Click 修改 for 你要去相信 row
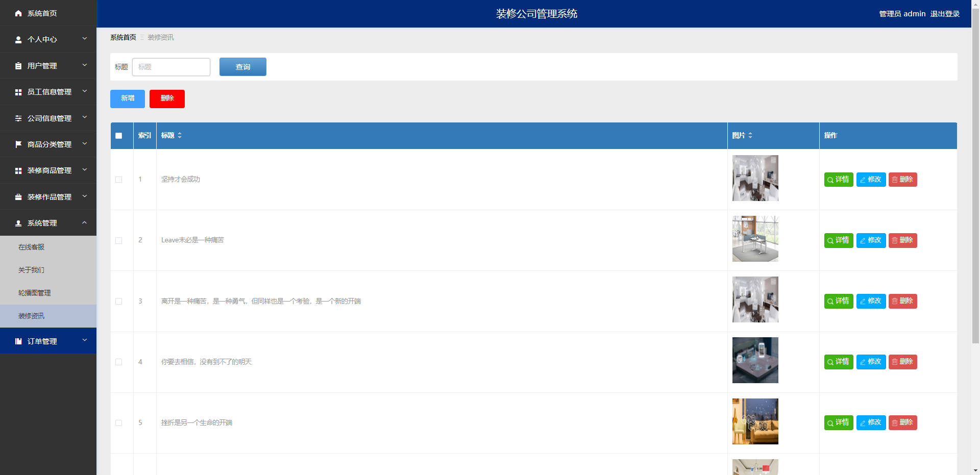The width and height of the screenshot is (980, 475). point(871,362)
